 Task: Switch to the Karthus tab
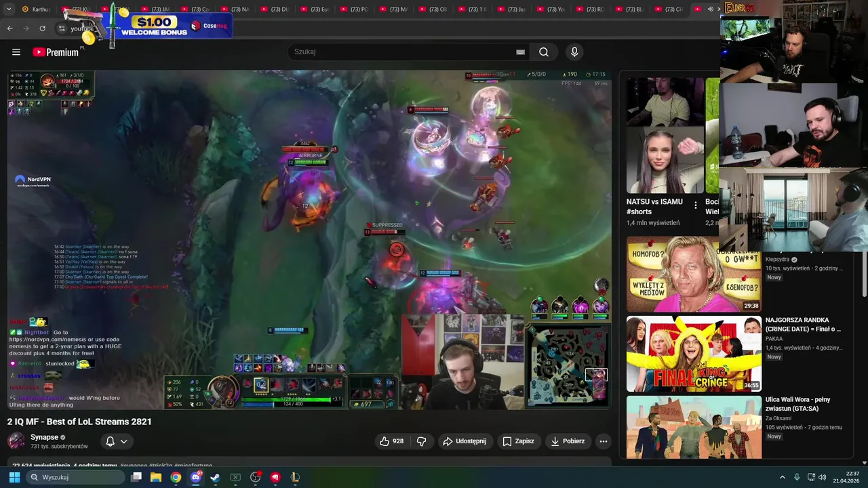click(36, 9)
